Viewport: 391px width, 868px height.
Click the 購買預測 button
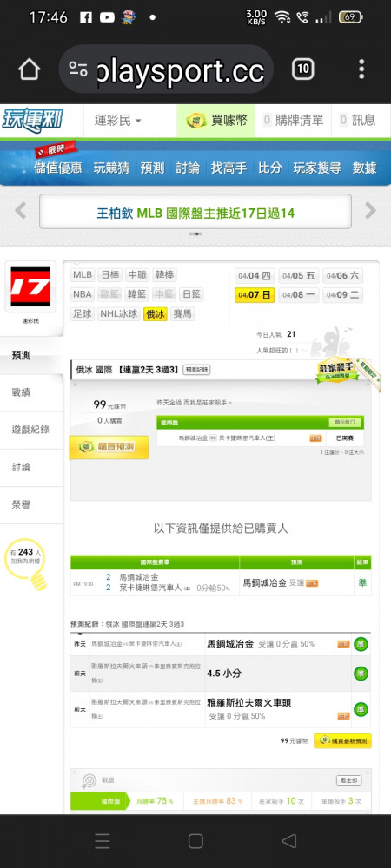pos(109,447)
